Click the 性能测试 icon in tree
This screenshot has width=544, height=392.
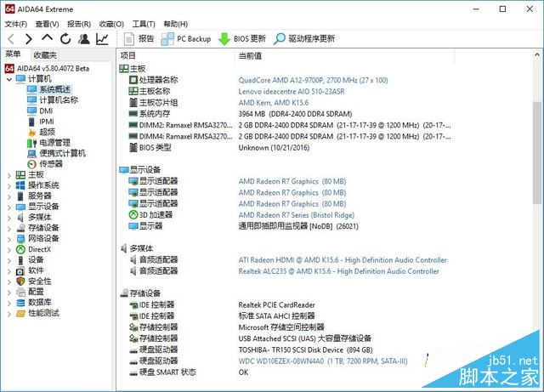(20, 314)
